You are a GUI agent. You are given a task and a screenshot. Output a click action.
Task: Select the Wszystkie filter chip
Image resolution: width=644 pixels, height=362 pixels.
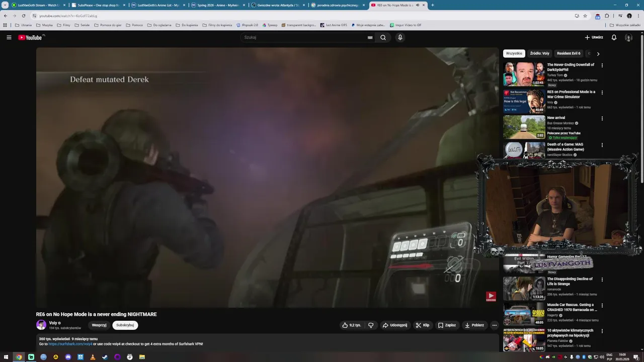tap(514, 53)
